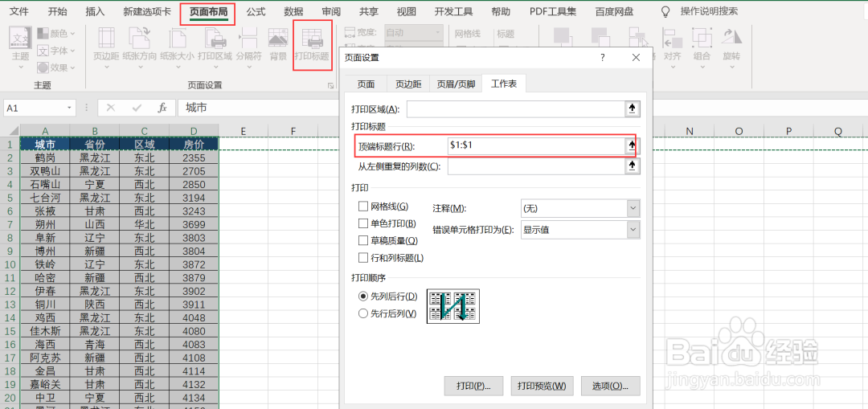Switch to the 开始 ribbon tab
The width and height of the screenshot is (868, 409).
point(58,11)
